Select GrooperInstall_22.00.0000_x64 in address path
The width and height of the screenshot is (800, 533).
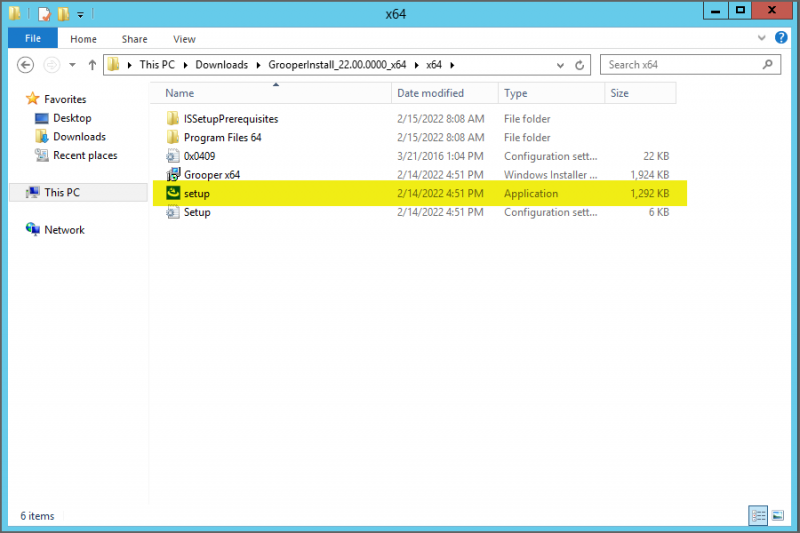(x=337, y=65)
